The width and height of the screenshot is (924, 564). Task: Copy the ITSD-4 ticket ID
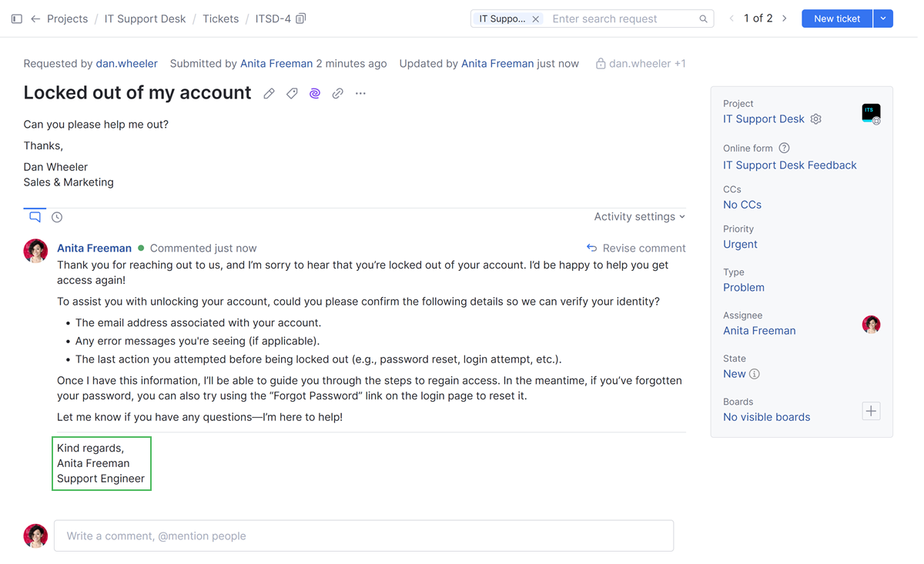[301, 18]
